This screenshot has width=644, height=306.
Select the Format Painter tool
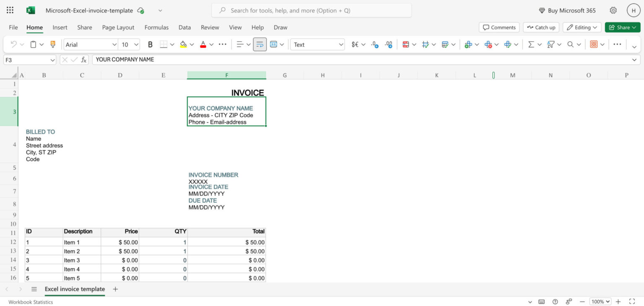pos(52,44)
